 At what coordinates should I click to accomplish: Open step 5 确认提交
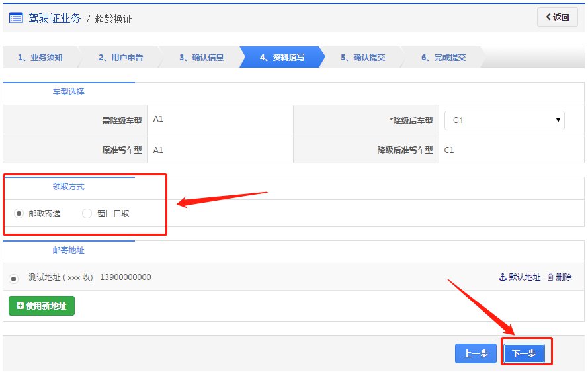362,58
